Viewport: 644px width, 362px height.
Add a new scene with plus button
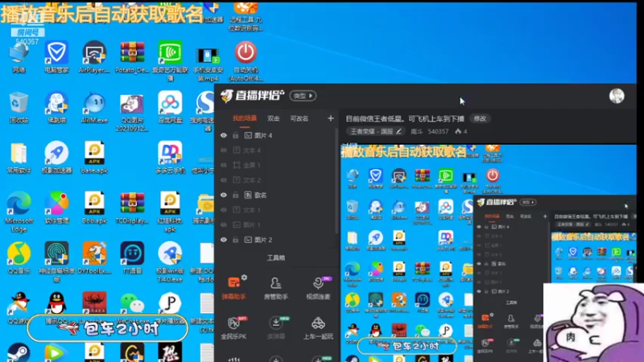click(331, 118)
